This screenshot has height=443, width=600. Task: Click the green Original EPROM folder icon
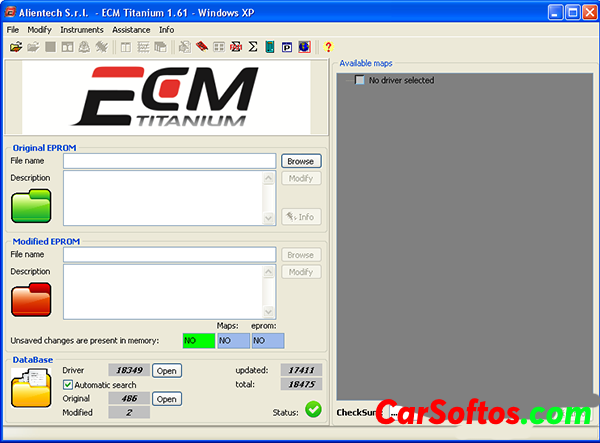point(31,206)
